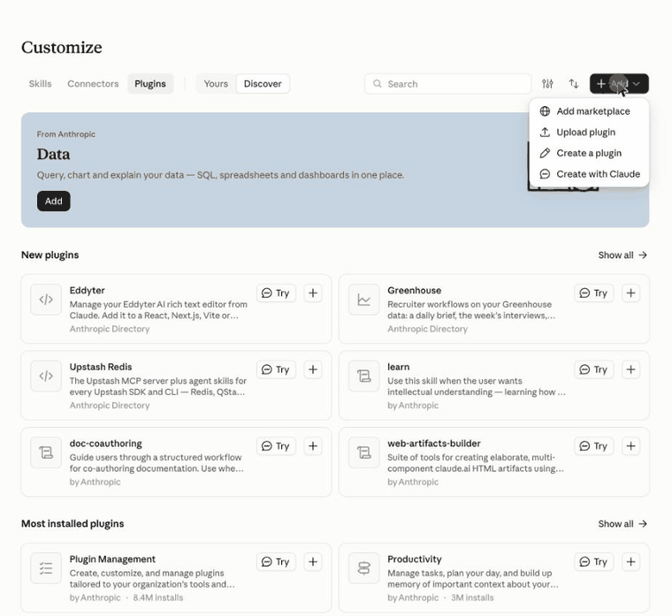Screen dimensions: 672x616
Task: Choose Upload plugin menu item
Action: 589,133
